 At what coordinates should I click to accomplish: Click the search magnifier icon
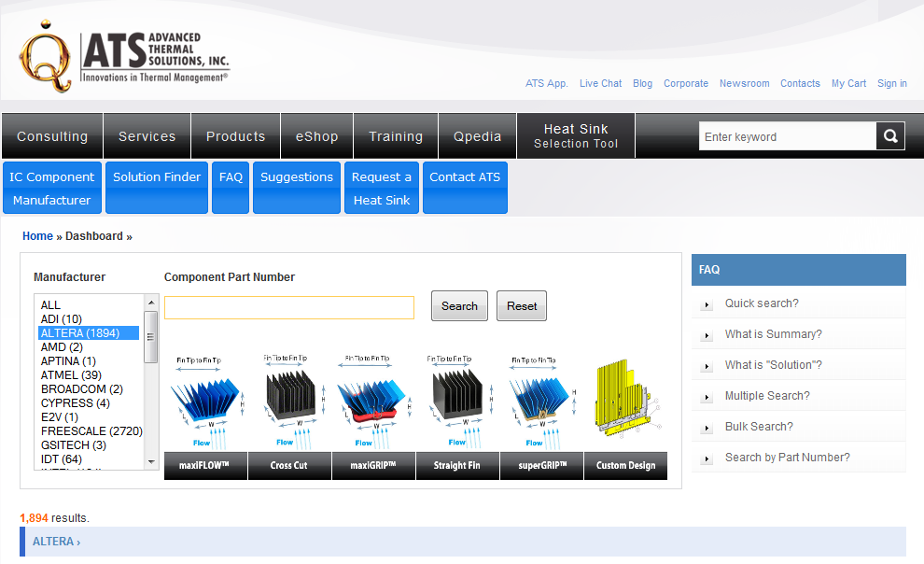[889, 135]
